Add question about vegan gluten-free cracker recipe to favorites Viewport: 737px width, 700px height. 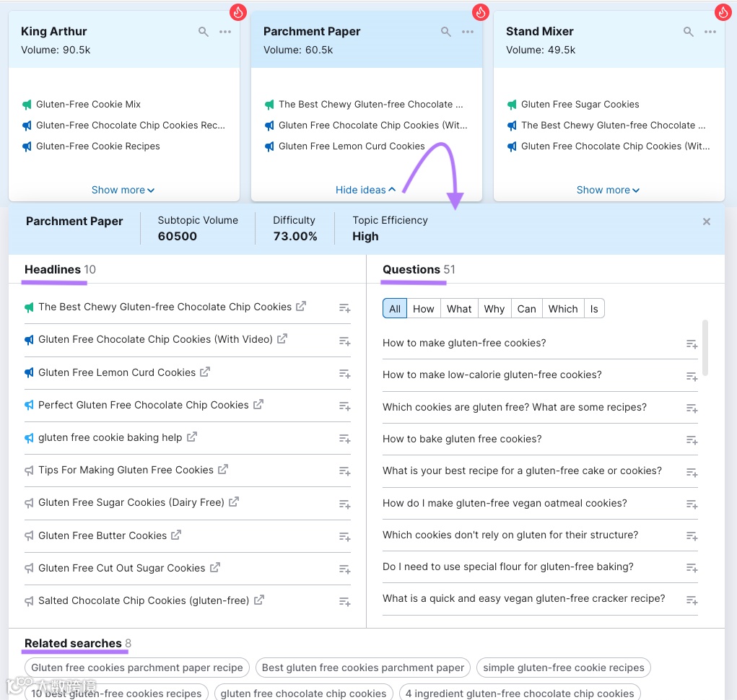(x=692, y=600)
